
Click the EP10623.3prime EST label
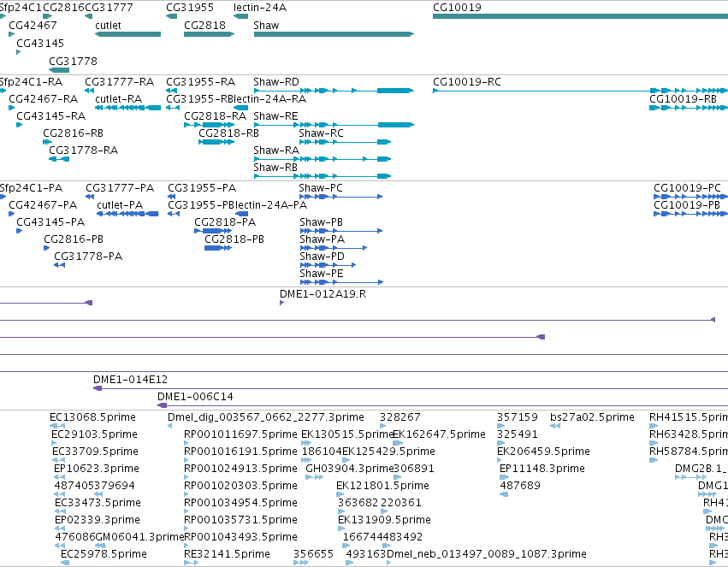click(x=97, y=469)
